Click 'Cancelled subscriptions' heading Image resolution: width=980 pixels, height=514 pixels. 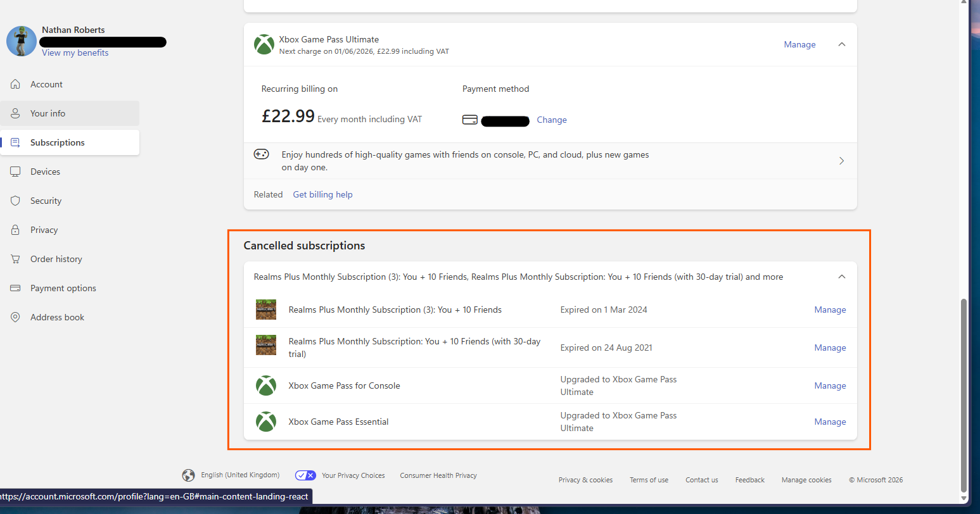(304, 246)
